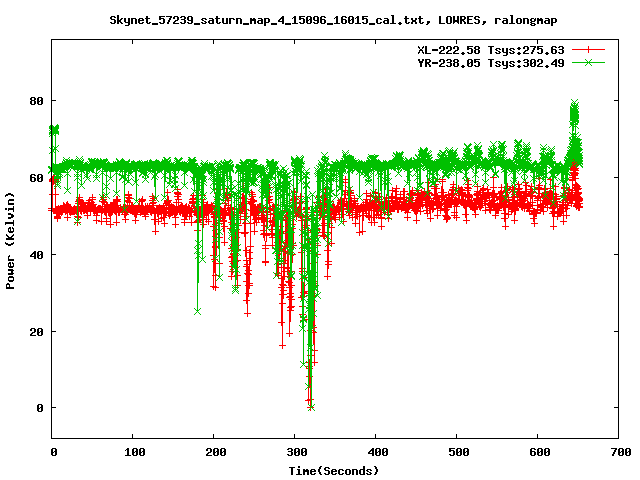The height and width of the screenshot is (480, 640).
Task: Click the y-axis tick label 40
Action: point(36,255)
